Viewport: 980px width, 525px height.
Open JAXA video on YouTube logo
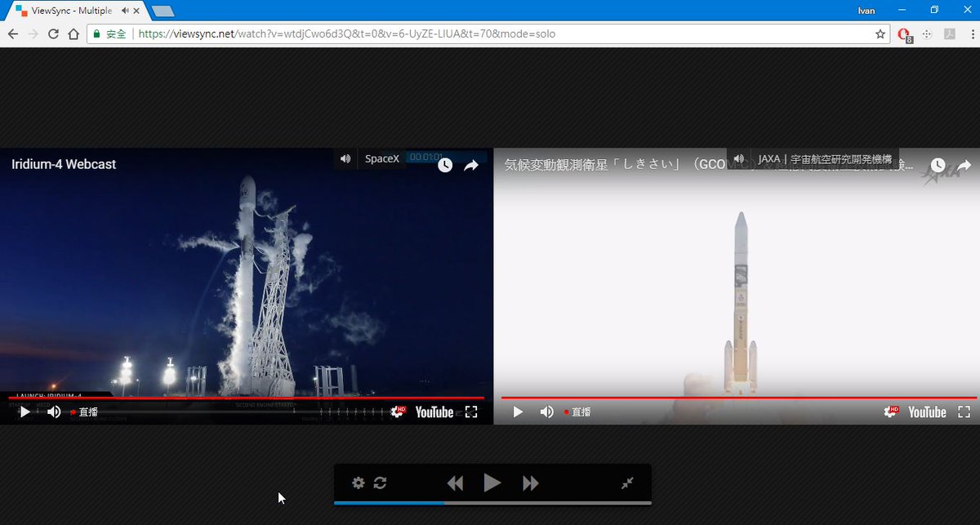pyautogui.click(x=928, y=412)
